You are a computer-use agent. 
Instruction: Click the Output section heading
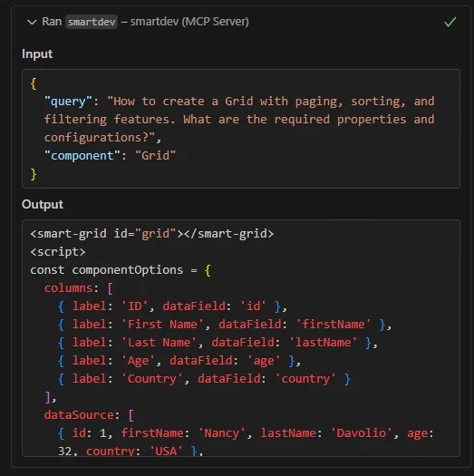tap(43, 204)
